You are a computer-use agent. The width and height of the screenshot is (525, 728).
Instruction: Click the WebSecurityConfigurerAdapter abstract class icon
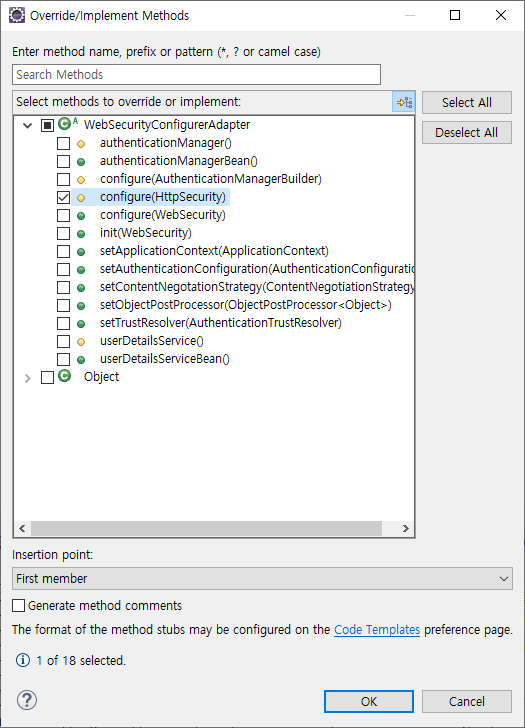coord(67,124)
